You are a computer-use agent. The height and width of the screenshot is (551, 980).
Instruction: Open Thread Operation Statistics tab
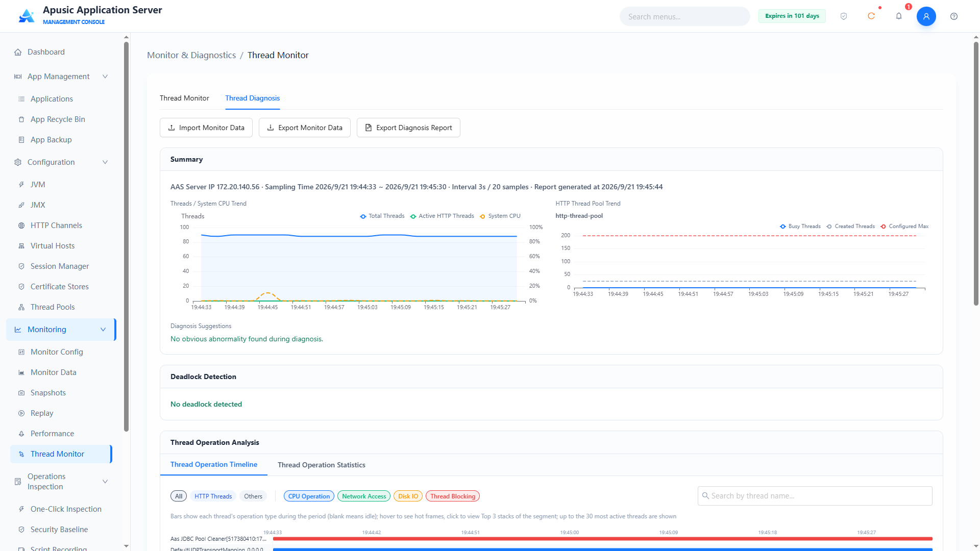pos(322,465)
